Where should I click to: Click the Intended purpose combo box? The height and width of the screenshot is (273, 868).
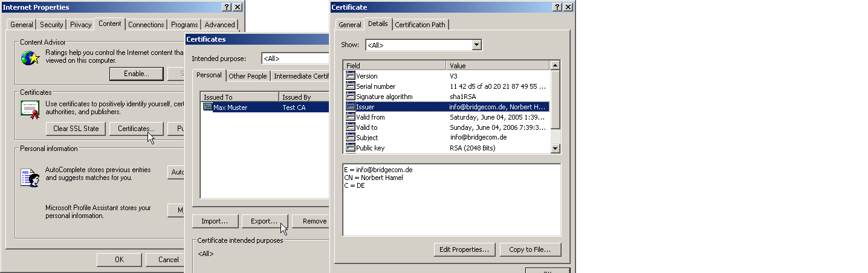click(295, 59)
